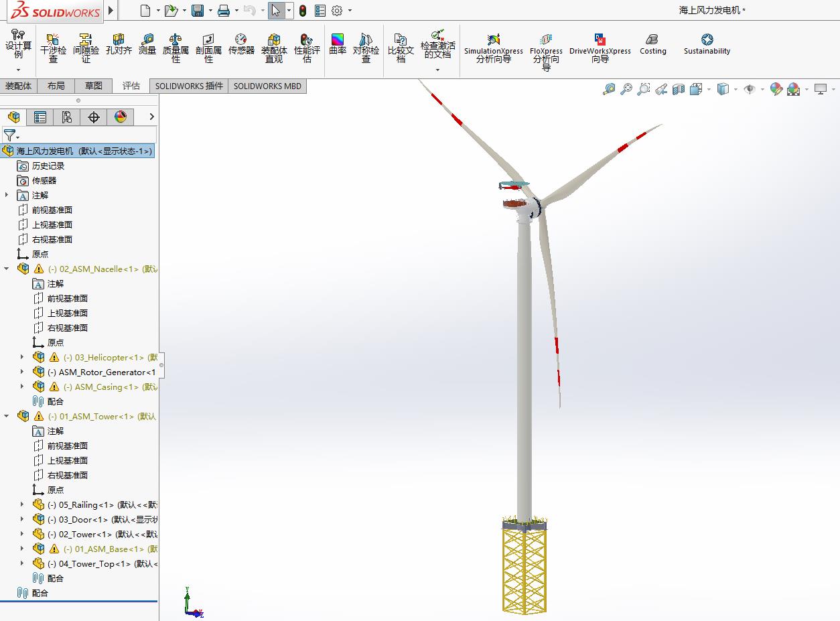Open the View Settings monitor icon

tap(821, 89)
